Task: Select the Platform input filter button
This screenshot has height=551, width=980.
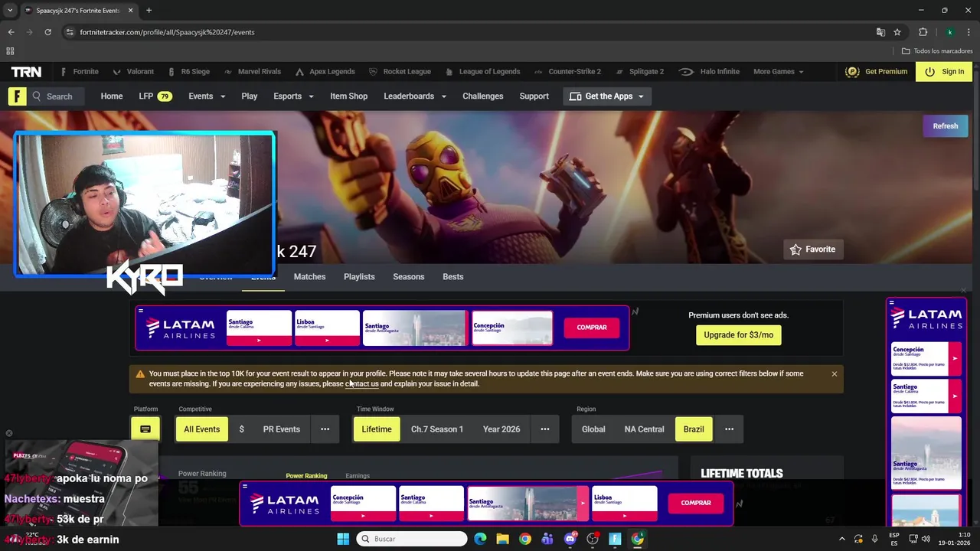Action: (145, 429)
